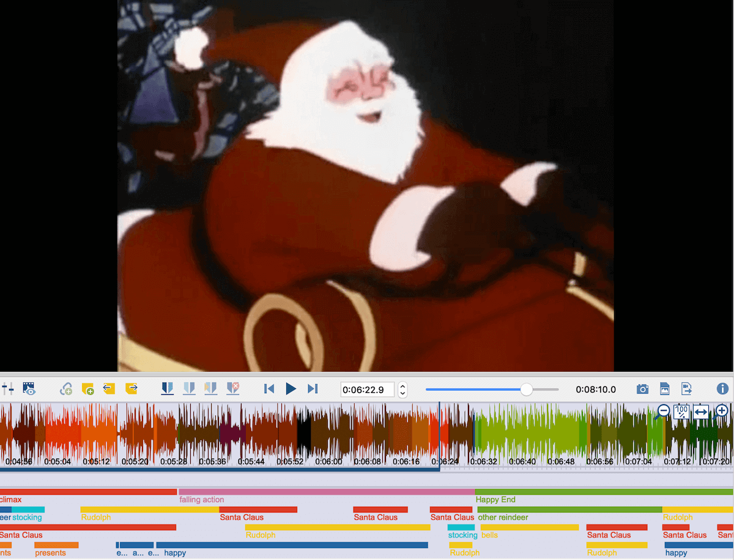Click the total duration 0:08:10.0 text
The width and height of the screenshot is (734, 560).
596,389
